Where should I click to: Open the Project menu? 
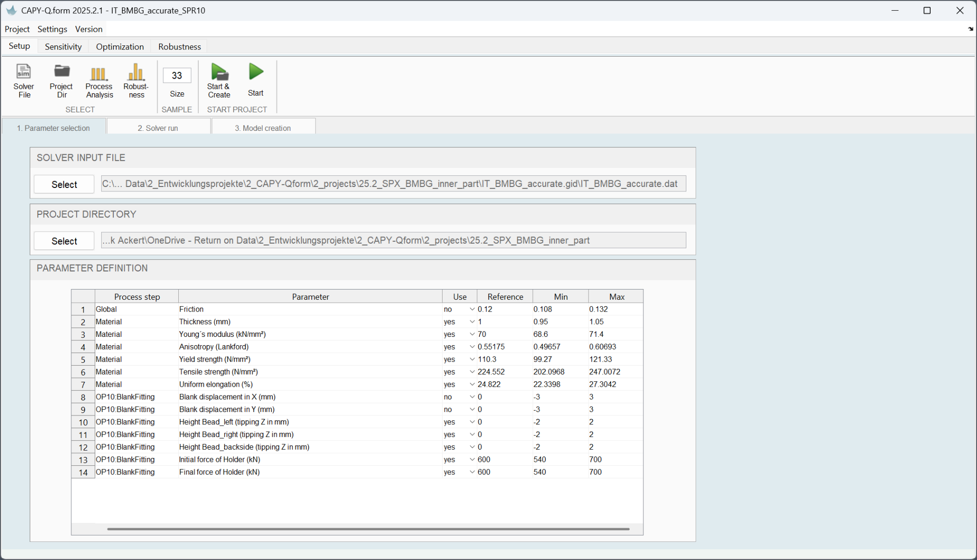coord(17,29)
